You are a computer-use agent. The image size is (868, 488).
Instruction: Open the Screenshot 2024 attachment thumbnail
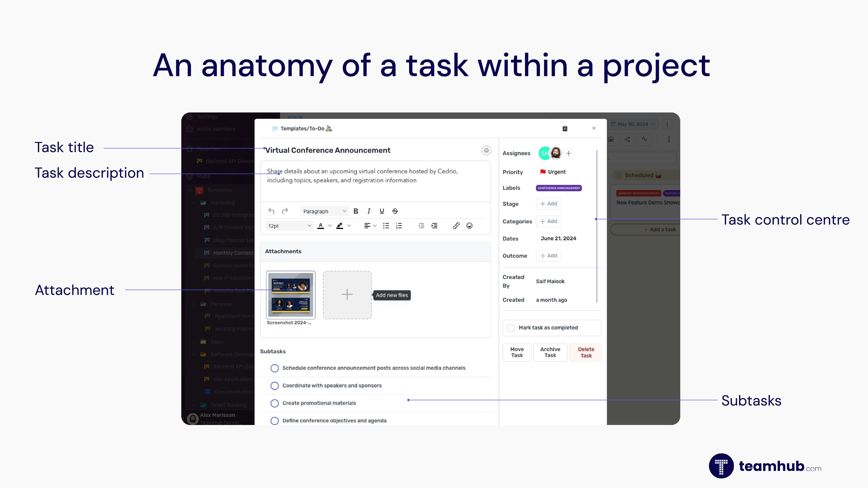[291, 295]
